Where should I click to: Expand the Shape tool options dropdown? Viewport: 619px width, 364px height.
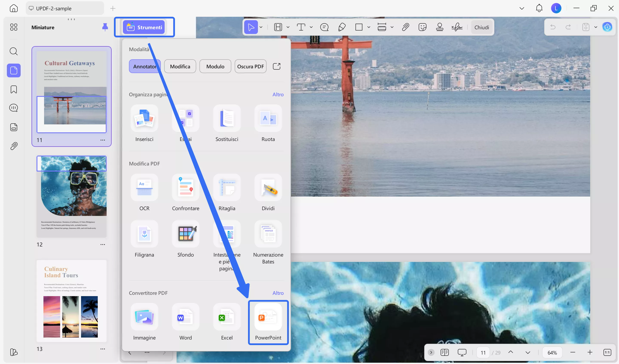[369, 27]
